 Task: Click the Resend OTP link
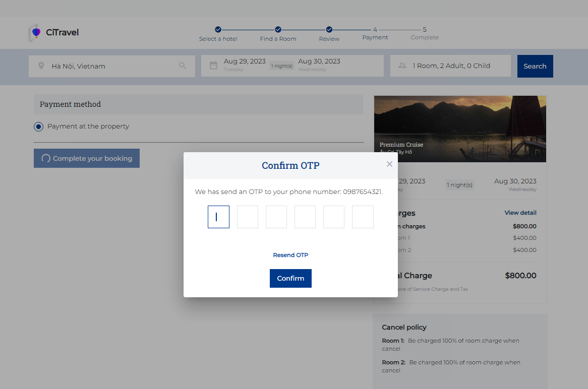tap(290, 255)
